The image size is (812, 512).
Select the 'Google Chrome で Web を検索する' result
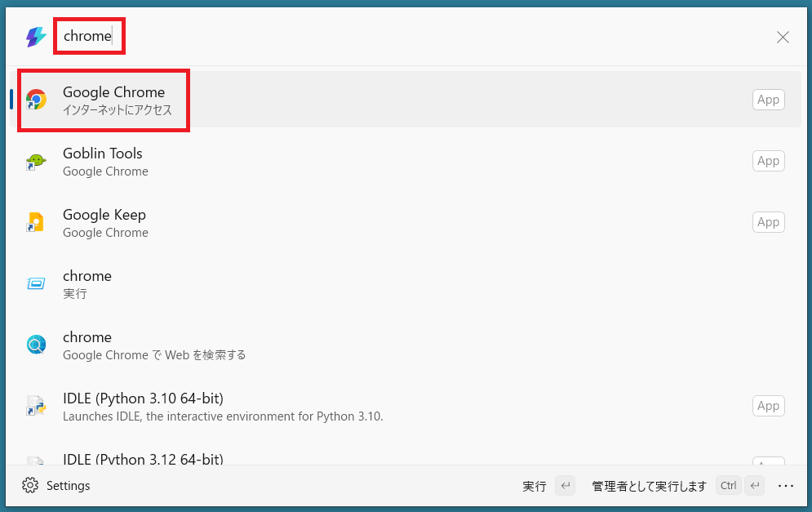tap(406, 345)
